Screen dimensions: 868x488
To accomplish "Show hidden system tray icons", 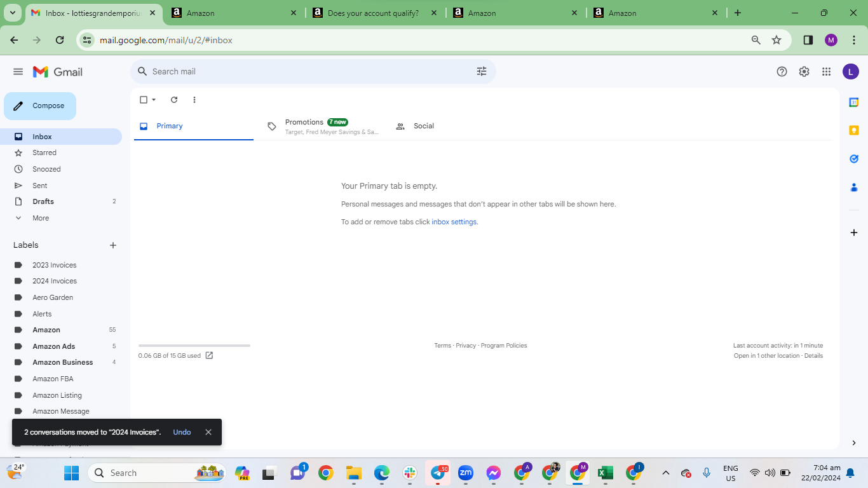I will 666,473.
